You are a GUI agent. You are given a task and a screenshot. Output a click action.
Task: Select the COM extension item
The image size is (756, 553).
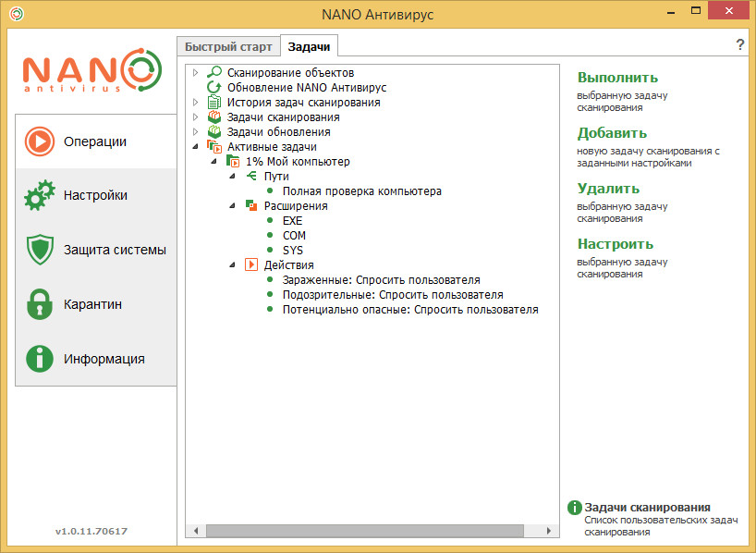pos(294,236)
